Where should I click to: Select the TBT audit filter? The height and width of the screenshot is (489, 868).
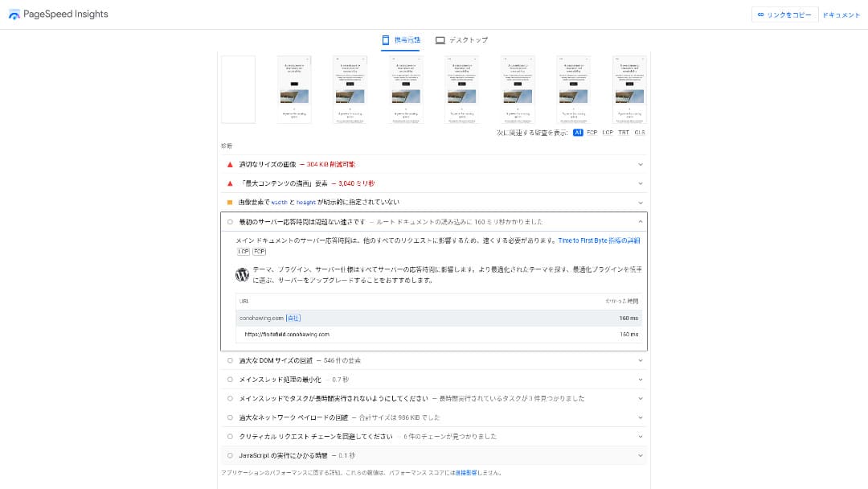coord(624,132)
